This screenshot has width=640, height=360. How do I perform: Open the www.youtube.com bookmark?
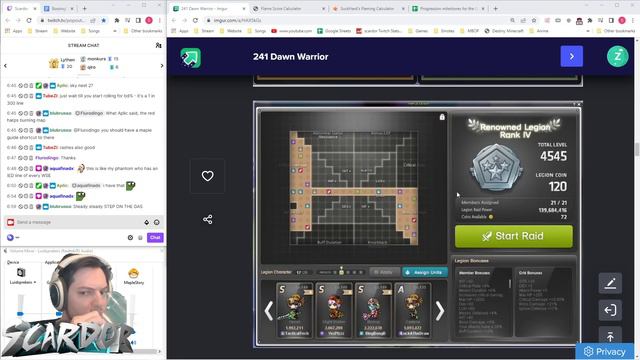point(291,31)
